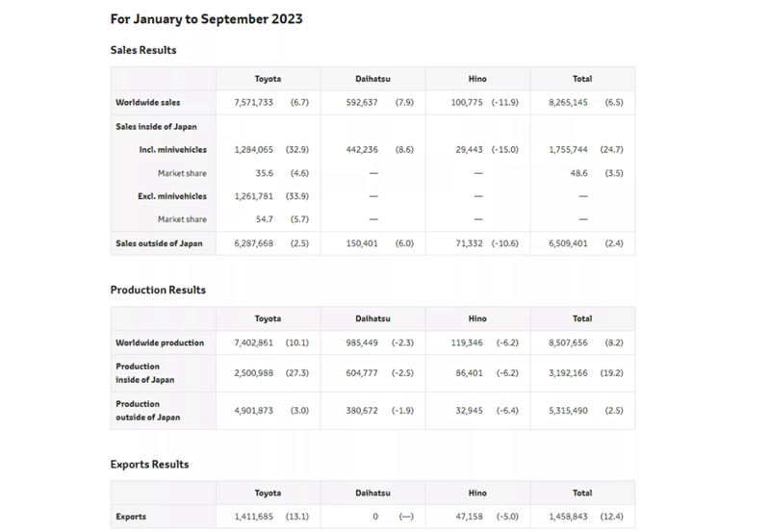
Task: Select Toyota incl. minivehicles value 1,284,065
Action: pyautogui.click(x=253, y=150)
